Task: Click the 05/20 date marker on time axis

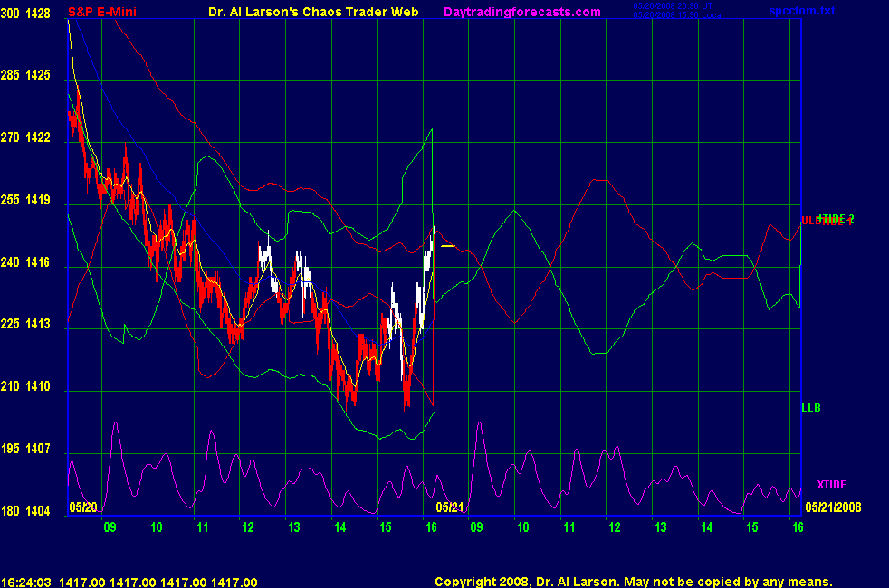Action: click(81, 507)
